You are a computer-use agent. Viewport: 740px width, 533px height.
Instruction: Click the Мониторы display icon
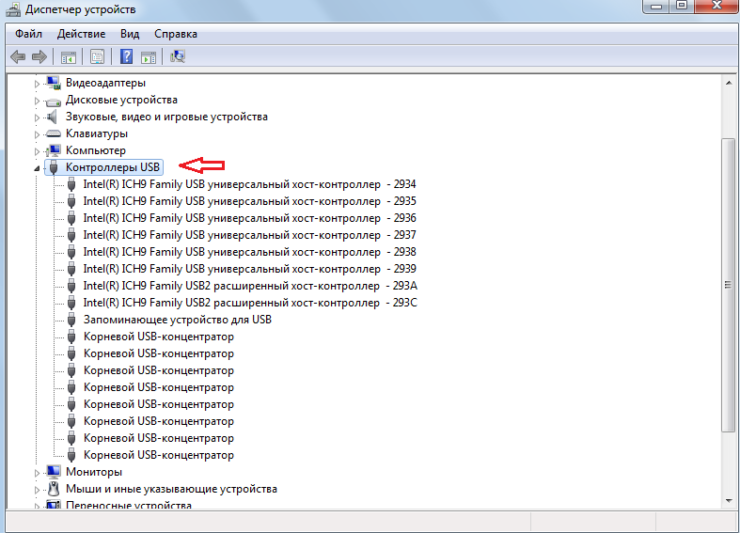click(53, 472)
